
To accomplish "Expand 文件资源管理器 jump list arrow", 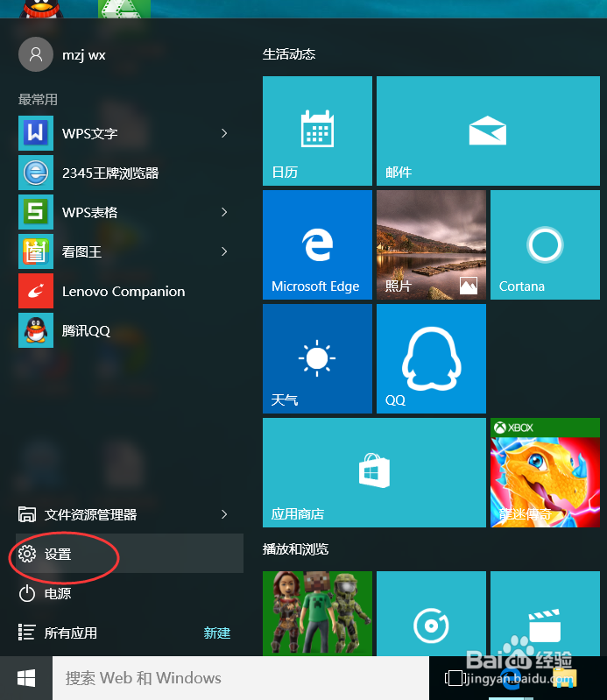I will click(x=224, y=514).
